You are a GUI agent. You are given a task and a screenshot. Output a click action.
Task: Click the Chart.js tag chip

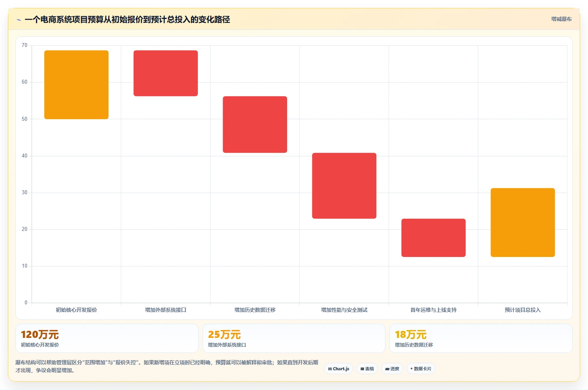[338, 369]
